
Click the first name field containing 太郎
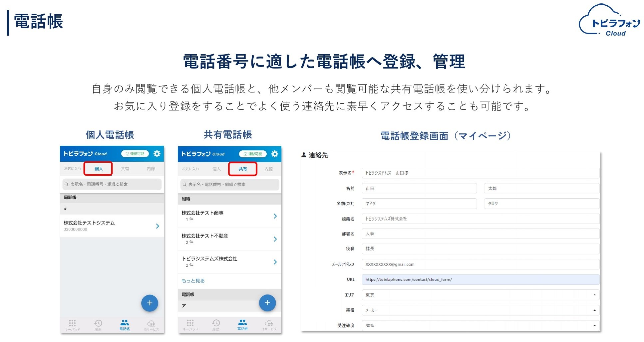[x=542, y=189]
